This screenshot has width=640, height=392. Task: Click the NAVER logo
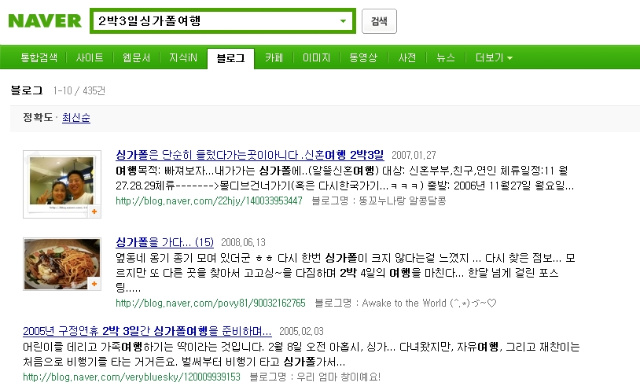tap(45, 21)
